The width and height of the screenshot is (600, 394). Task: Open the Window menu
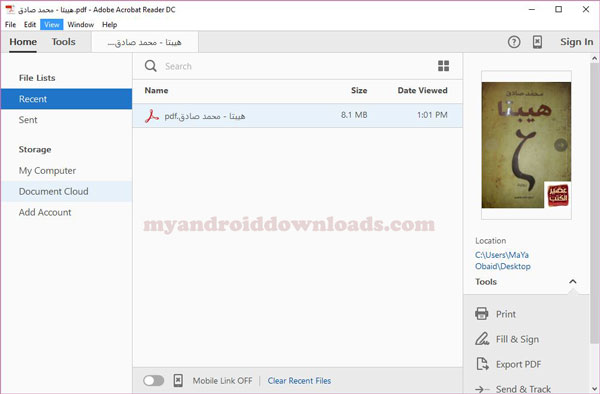click(81, 24)
